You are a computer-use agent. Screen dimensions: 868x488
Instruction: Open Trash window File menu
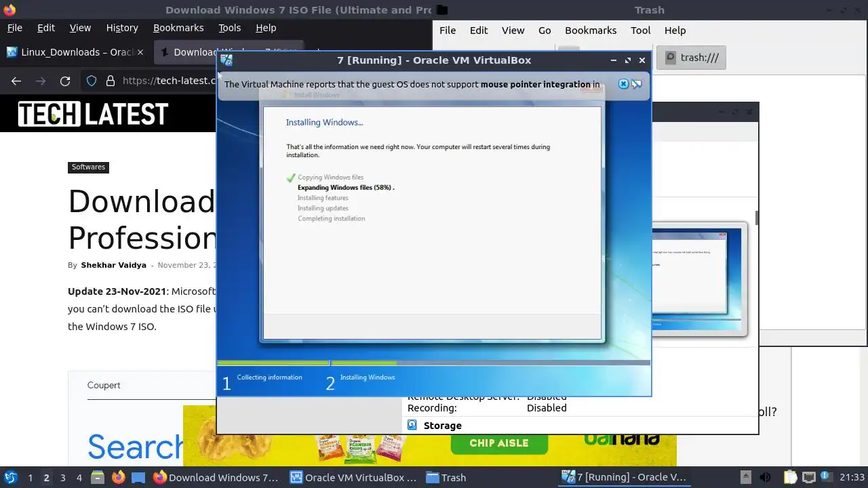(448, 30)
